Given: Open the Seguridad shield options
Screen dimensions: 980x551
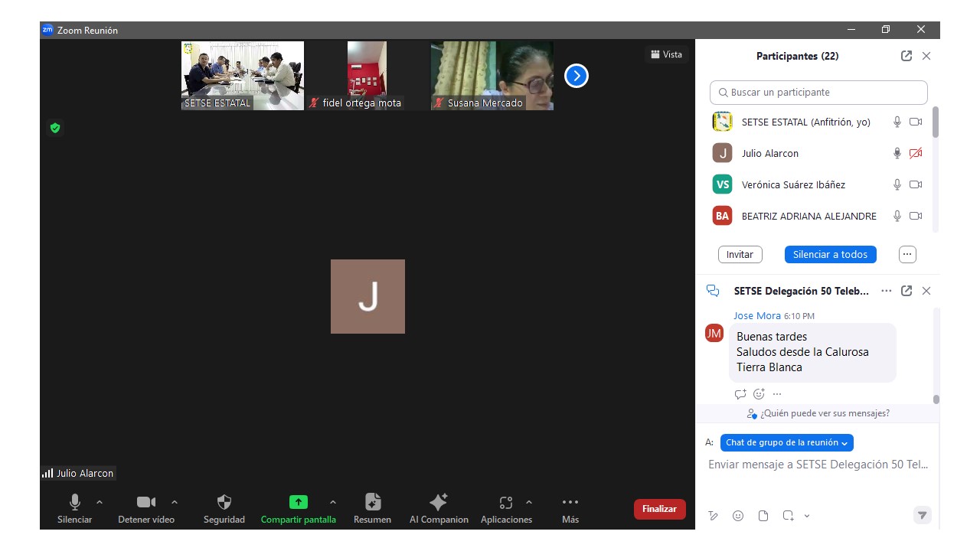Looking at the screenshot, I should point(224,503).
